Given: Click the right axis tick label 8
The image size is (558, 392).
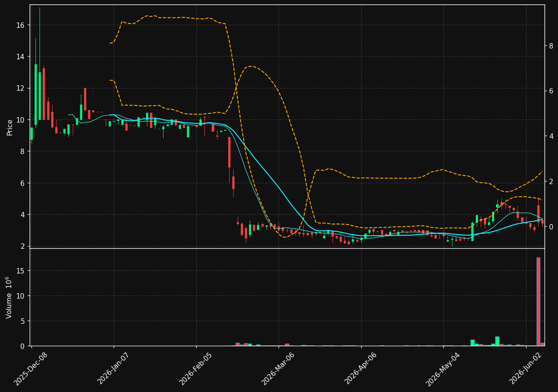Looking at the screenshot, I should tap(551, 46).
